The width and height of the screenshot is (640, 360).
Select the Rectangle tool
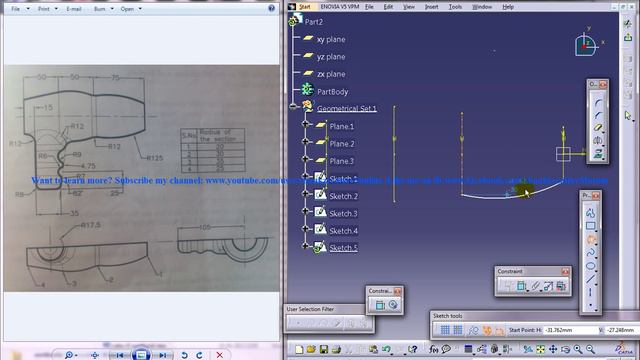590,226
